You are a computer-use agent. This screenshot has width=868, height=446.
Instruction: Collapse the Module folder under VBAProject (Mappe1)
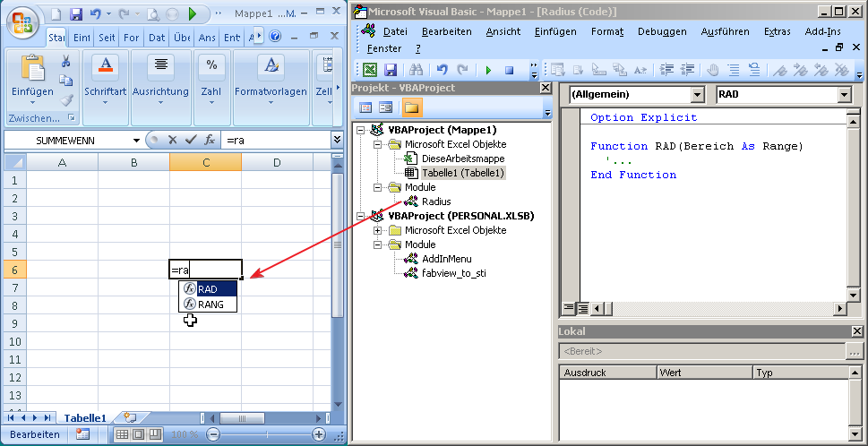378,187
